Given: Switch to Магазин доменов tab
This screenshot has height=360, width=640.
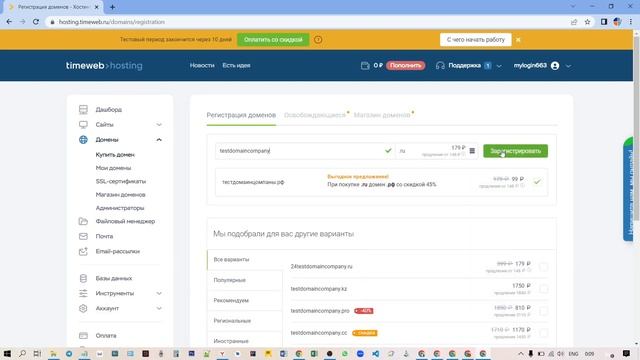Looking at the screenshot, I should pos(382,115).
